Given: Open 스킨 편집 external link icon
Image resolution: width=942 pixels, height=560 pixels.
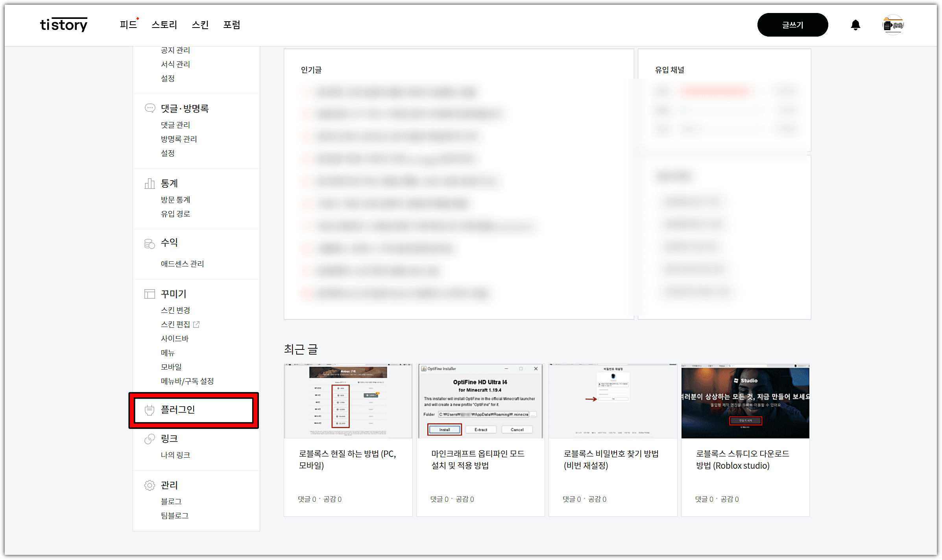Looking at the screenshot, I should click(x=196, y=324).
